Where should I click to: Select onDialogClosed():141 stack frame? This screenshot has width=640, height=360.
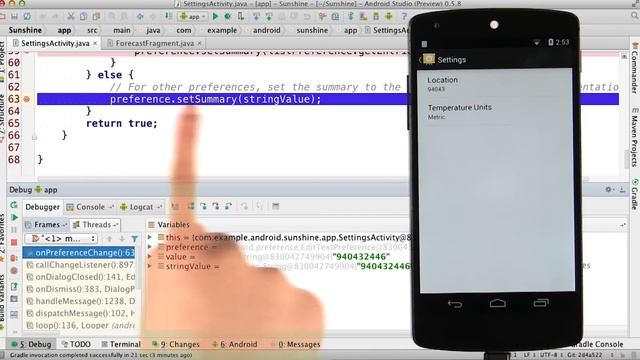79,277
